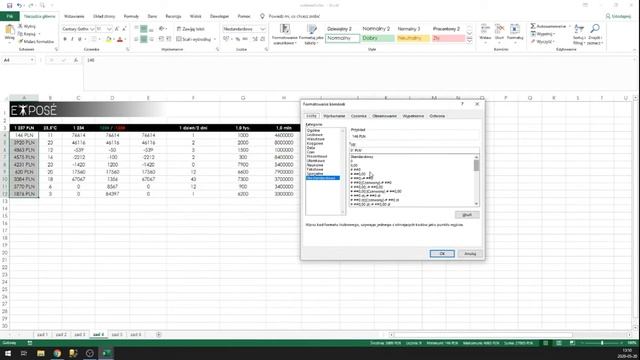Click the fill color bucket icon
Viewport: 640px width, 360px height.
[109, 39]
